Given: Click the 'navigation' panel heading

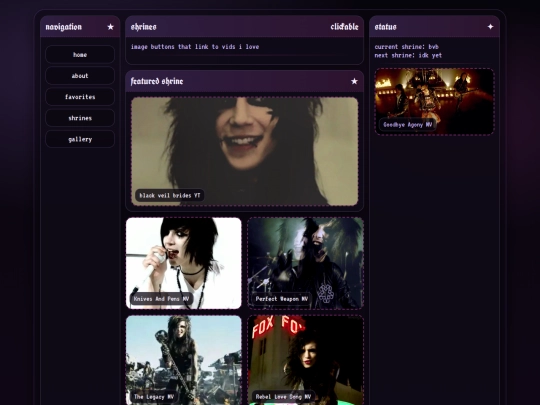Looking at the screenshot, I should (x=64, y=27).
